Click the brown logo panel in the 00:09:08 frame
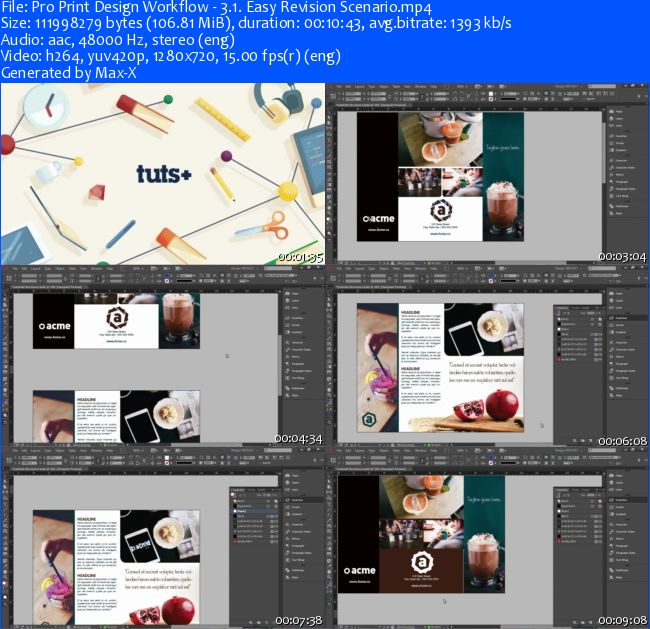Image resolution: width=650 pixels, height=629 pixels. [421, 571]
